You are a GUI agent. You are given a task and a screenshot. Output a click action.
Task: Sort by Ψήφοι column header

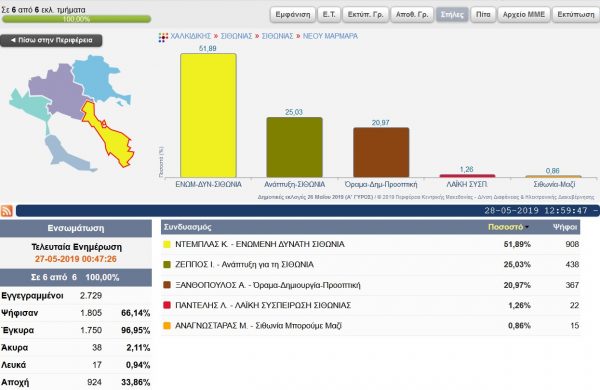point(564,227)
